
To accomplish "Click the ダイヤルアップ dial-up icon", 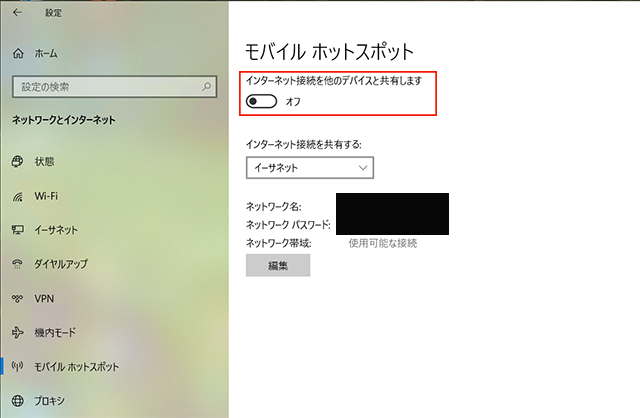I will click(x=17, y=264).
